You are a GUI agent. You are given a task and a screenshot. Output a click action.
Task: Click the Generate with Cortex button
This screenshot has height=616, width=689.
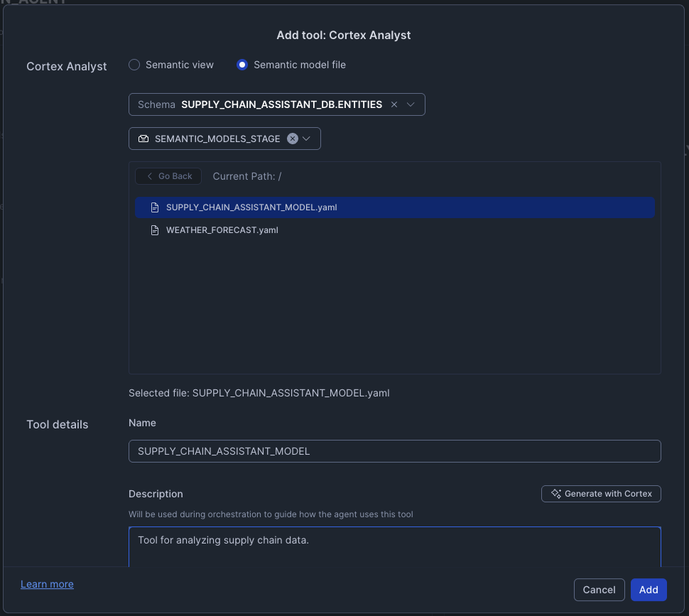601,493
